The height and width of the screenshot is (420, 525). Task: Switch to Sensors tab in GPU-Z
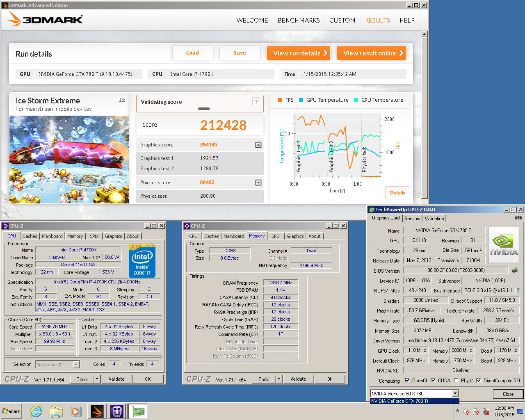[412, 219]
